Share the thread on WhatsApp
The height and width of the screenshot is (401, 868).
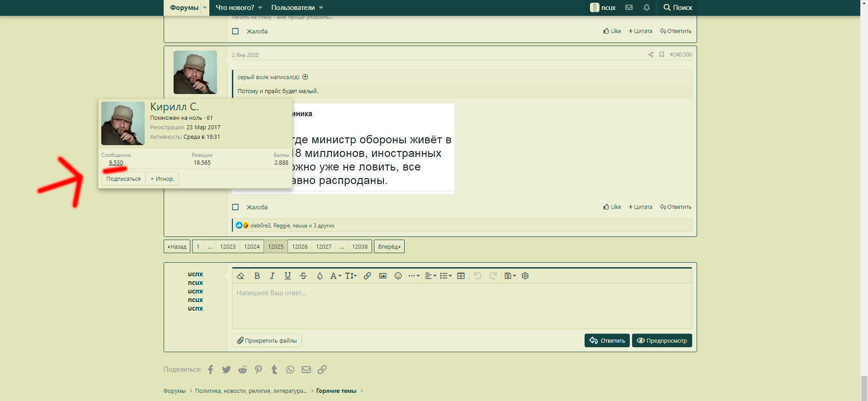290,370
